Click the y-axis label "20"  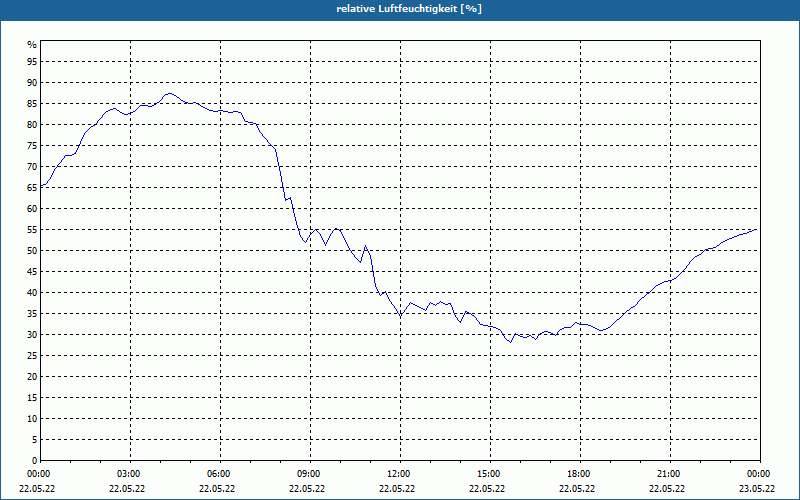click(32, 377)
